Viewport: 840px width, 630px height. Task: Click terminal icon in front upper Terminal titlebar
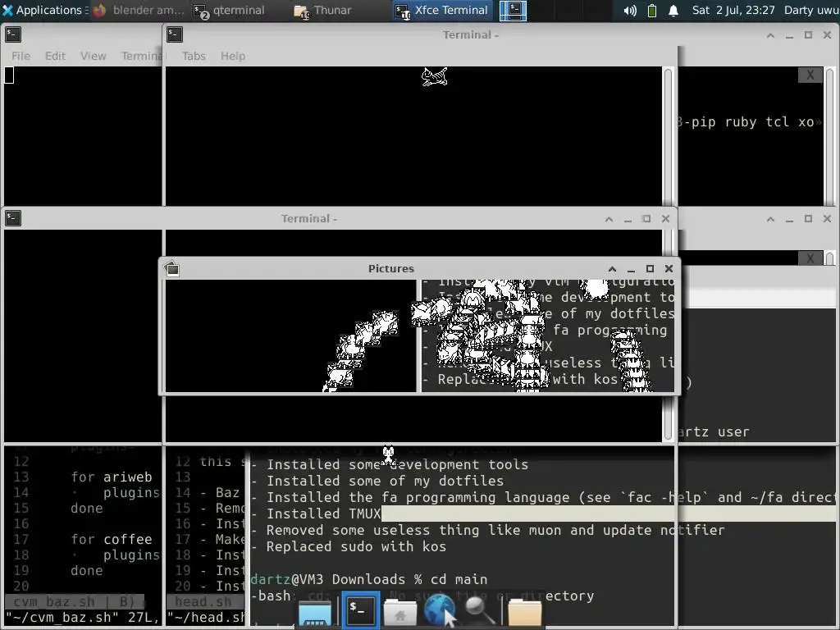pos(175,34)
